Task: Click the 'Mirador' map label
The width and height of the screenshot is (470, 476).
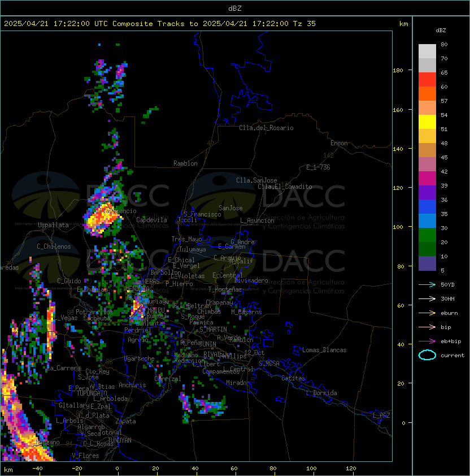Action: click(x=238, y=383)
